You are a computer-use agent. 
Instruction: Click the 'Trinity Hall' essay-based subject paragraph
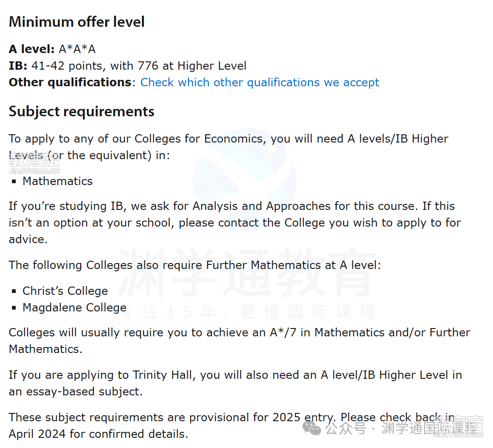[235, 383]
